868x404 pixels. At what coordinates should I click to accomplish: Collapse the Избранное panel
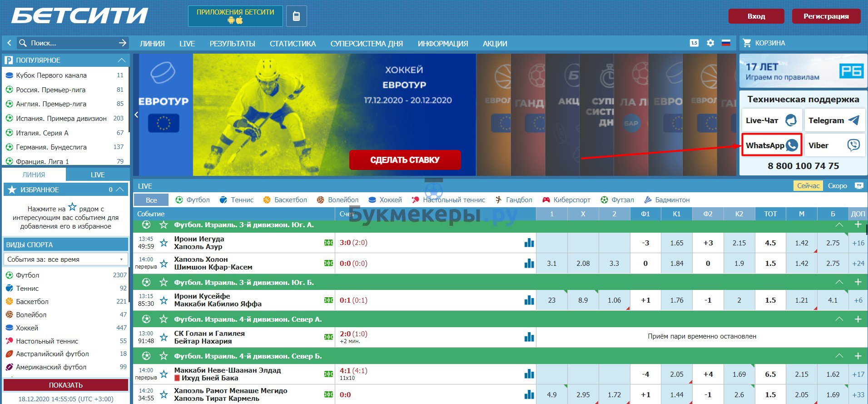pyautogui.click(x=120, y=190)
